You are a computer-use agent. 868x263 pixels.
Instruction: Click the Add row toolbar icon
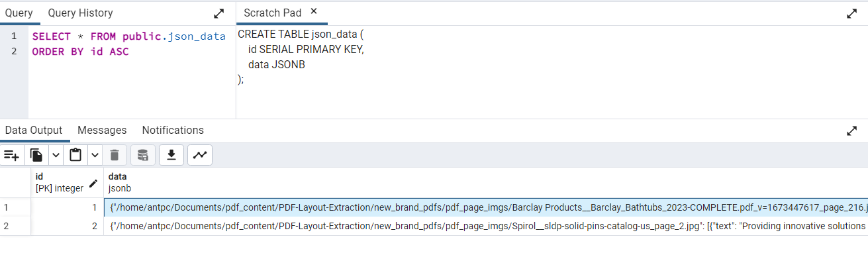click(11, 155)
